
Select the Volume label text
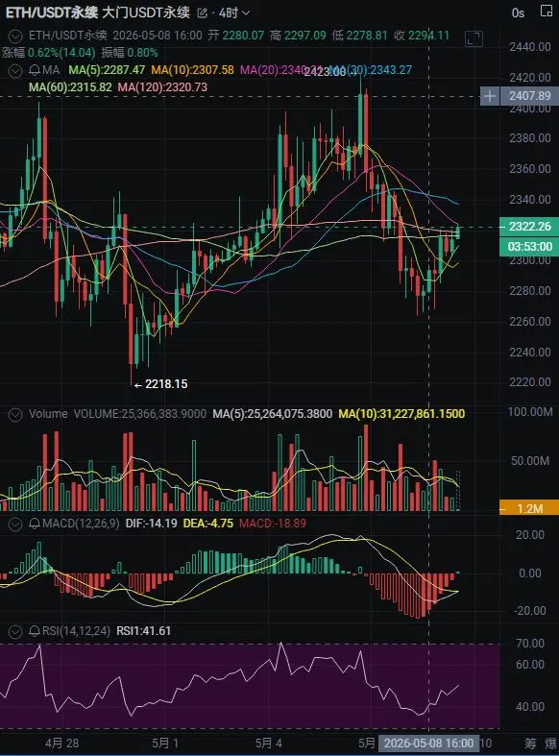point(48,414)
